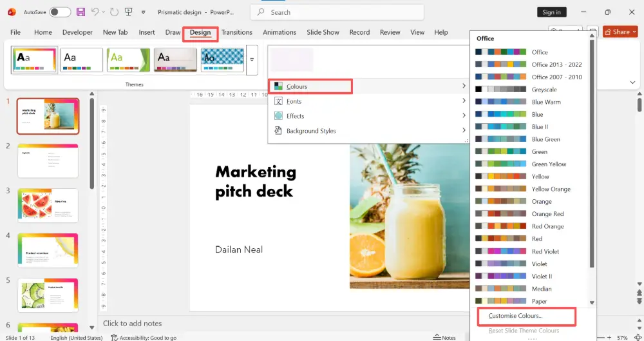The image size is (644, 341).
Task: Choose the Median colour scheme
Action: point(531,289)
